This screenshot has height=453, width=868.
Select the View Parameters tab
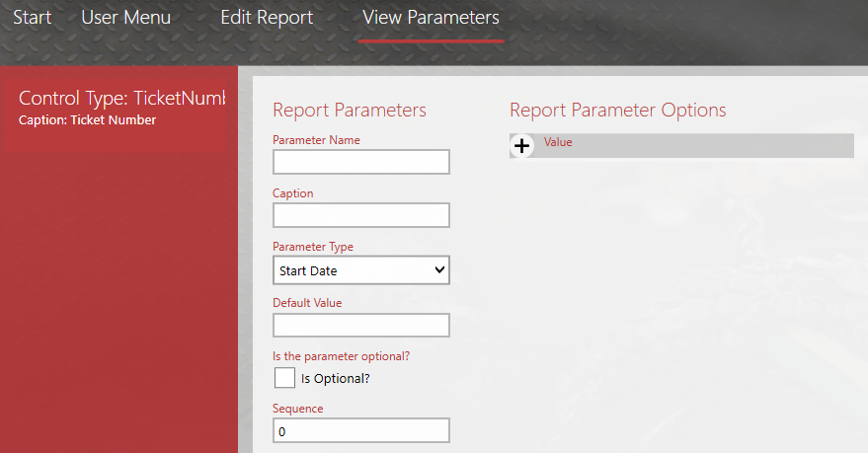coord(431,18)
